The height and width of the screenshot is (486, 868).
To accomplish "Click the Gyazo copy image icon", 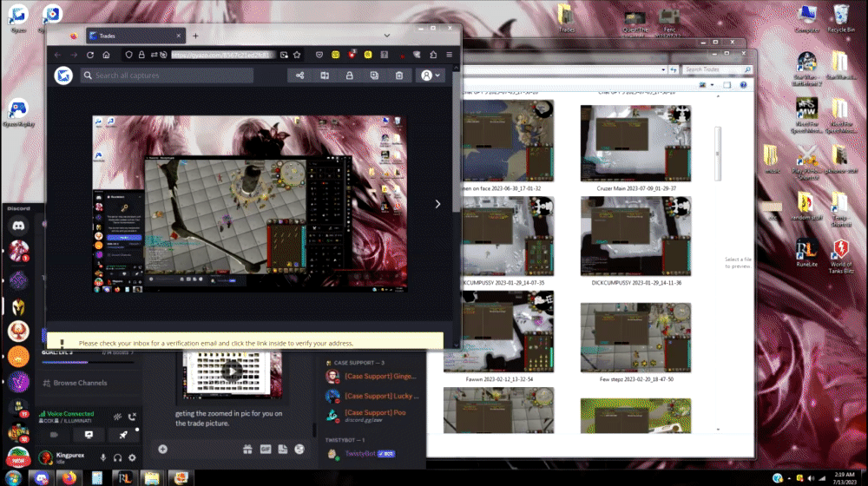I will click(x=374, y=76).
